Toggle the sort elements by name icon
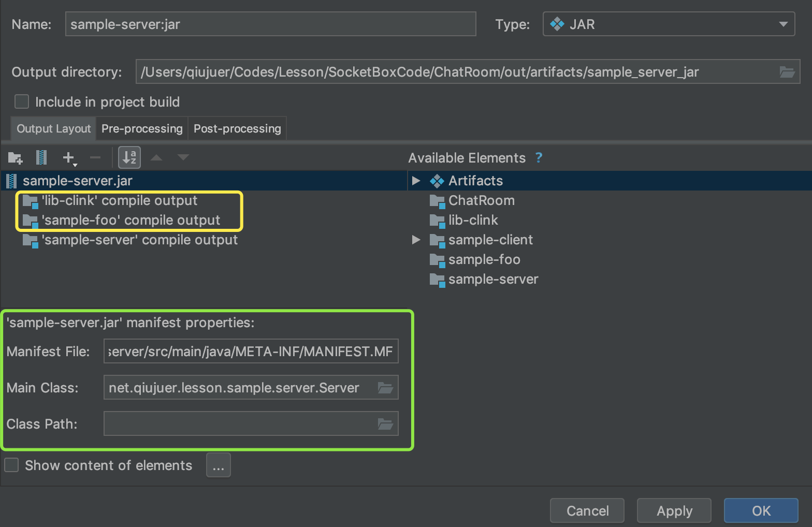Viewport: 812px width, 527px height. 129,157
